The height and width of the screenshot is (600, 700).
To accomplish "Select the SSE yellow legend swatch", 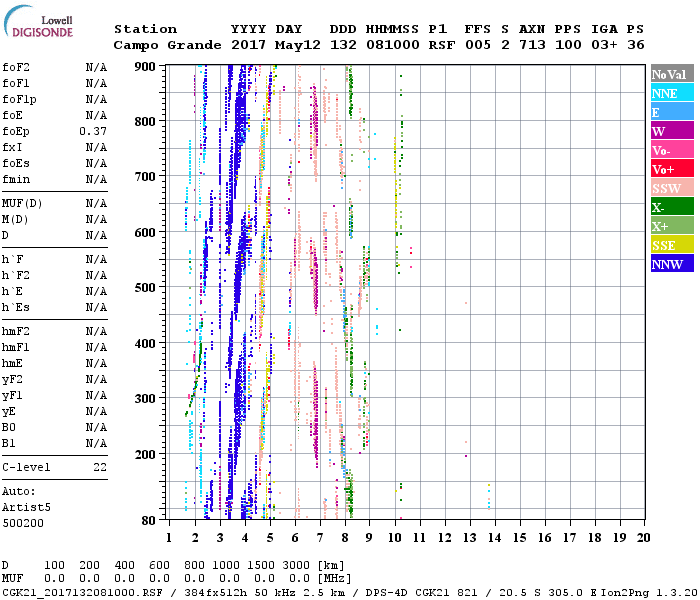I will point(672,245).
